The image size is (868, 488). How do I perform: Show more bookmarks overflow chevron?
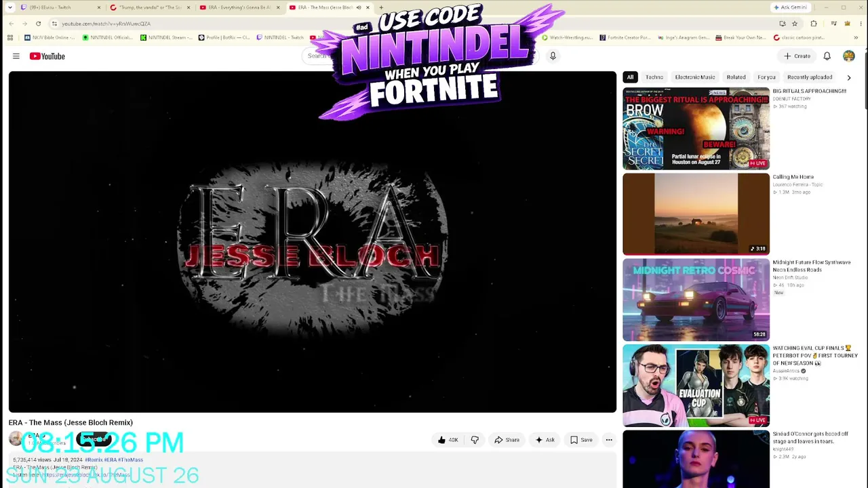tap(856, 37)
